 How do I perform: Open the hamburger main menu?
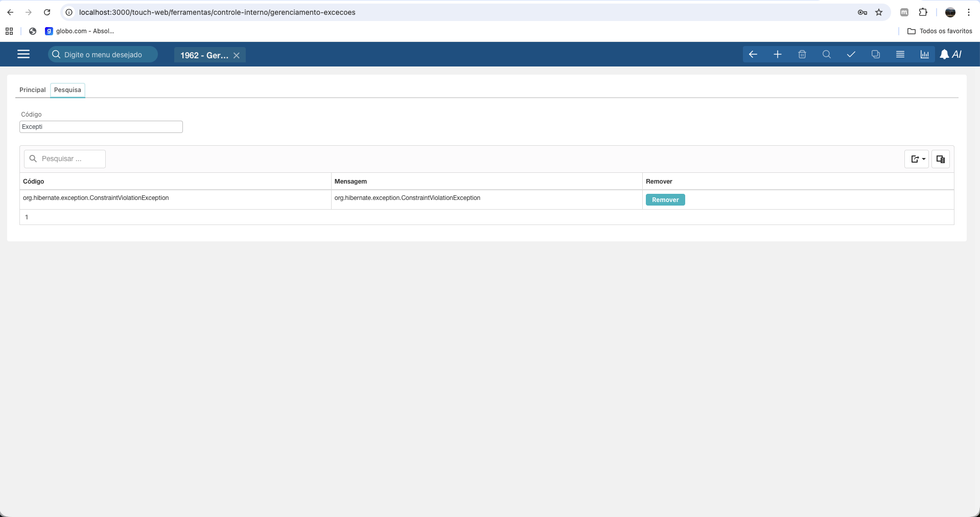pyautogui.click(x=24, y=54)
